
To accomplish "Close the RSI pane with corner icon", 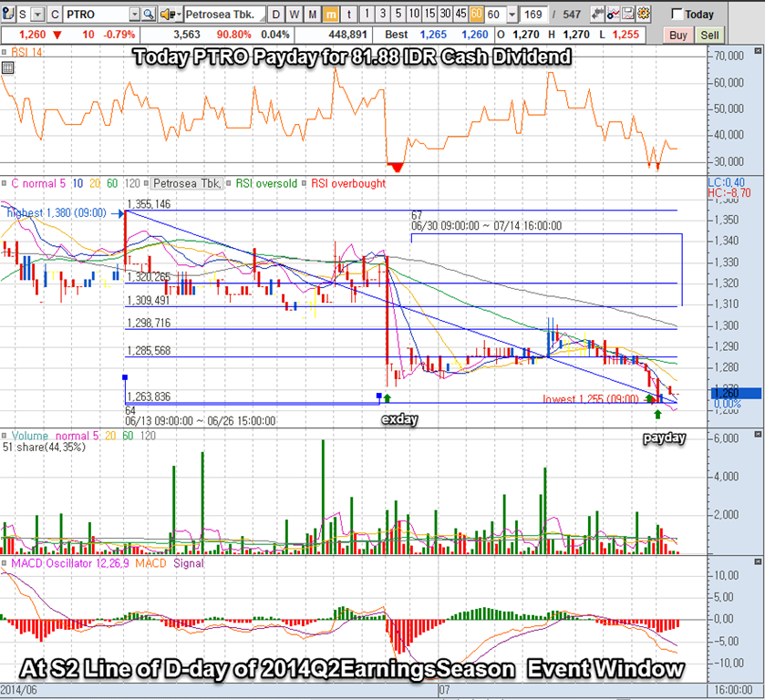I will tap(758, 51).
